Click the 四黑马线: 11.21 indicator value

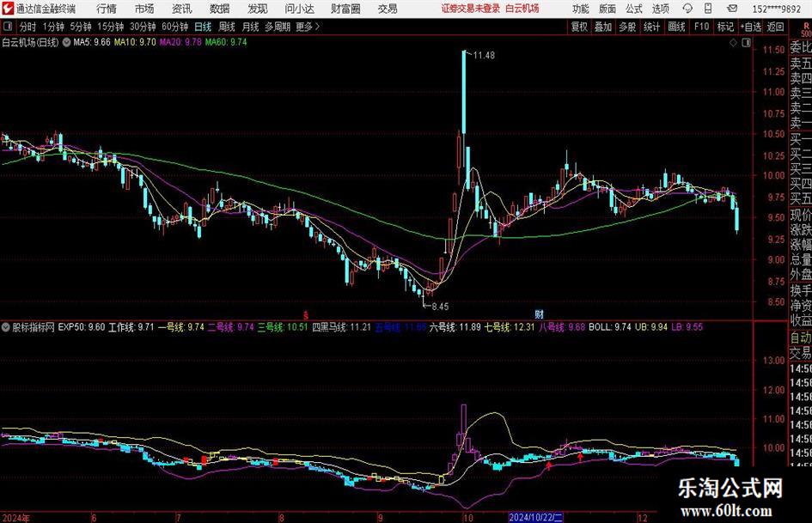pyautogui.click(x=342, y=327)
